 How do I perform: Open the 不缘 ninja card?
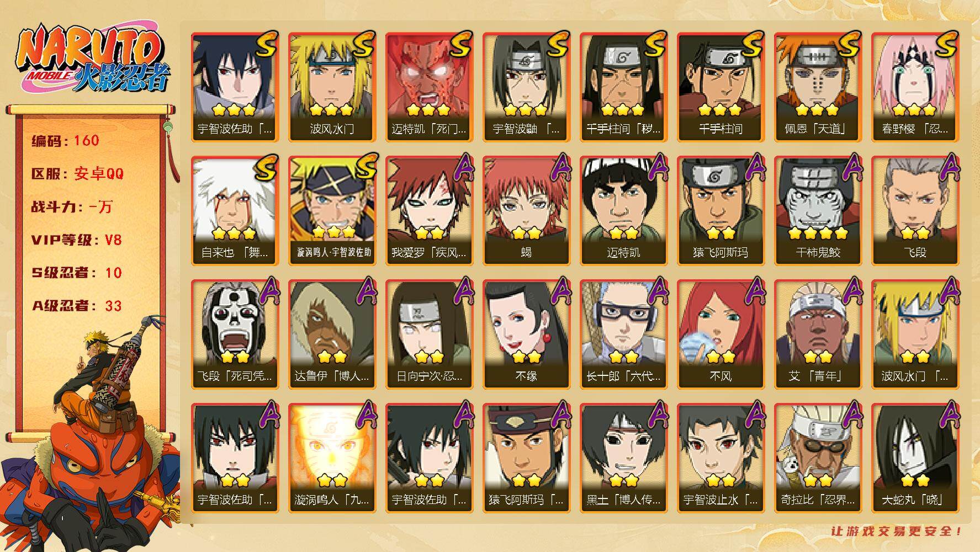[526, 335]
